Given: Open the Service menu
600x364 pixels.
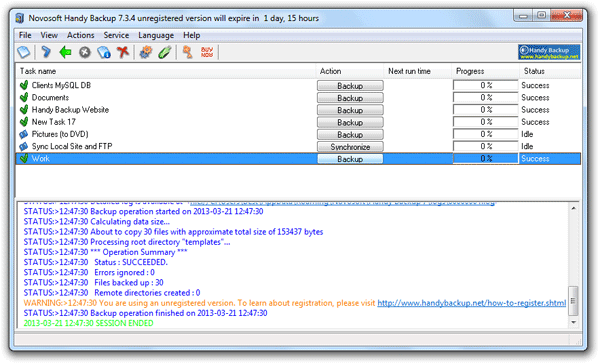Looking at the screenshot, I should 116,35.
